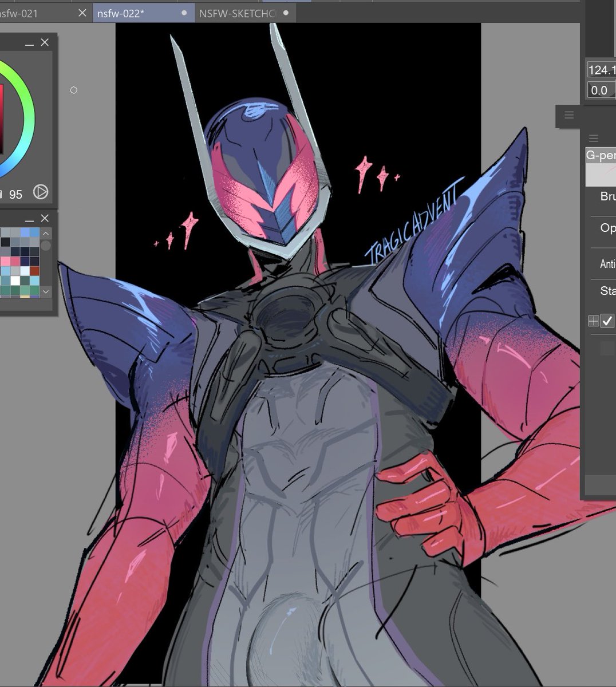Screen dimensions: 616x687
Task: Pick a shade in the red color square
Action: click(1, 120)
